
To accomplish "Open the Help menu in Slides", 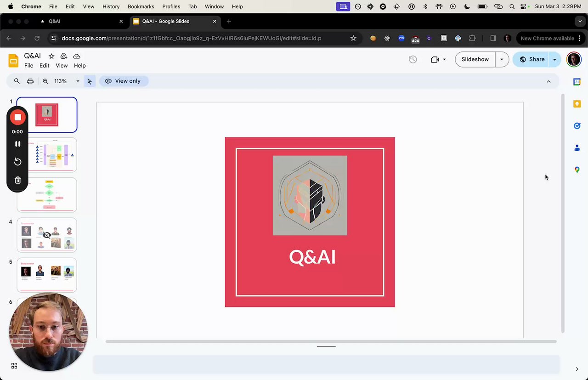I will [x=79, y=66].
